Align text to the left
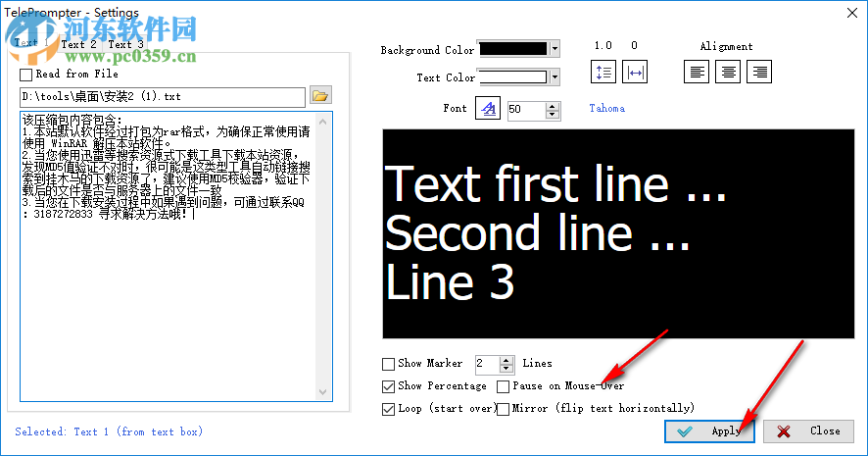The image size is (868, 456). (x=697, y=72)
